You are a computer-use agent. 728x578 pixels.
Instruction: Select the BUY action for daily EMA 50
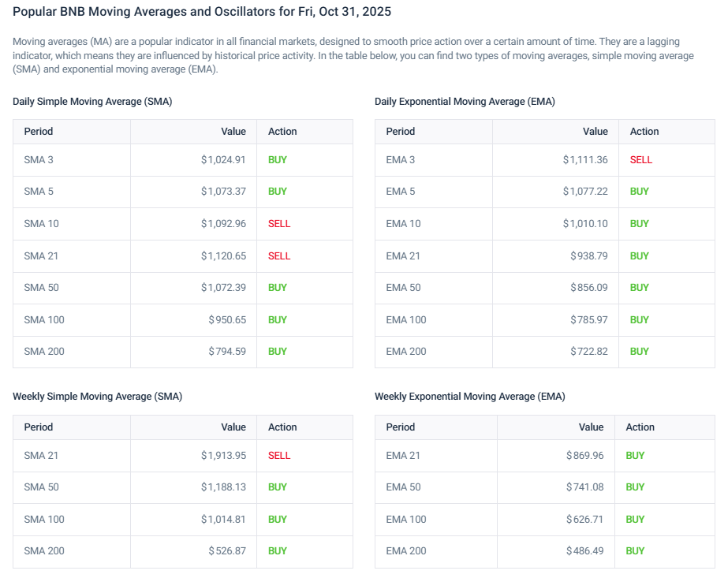[639, 287]
